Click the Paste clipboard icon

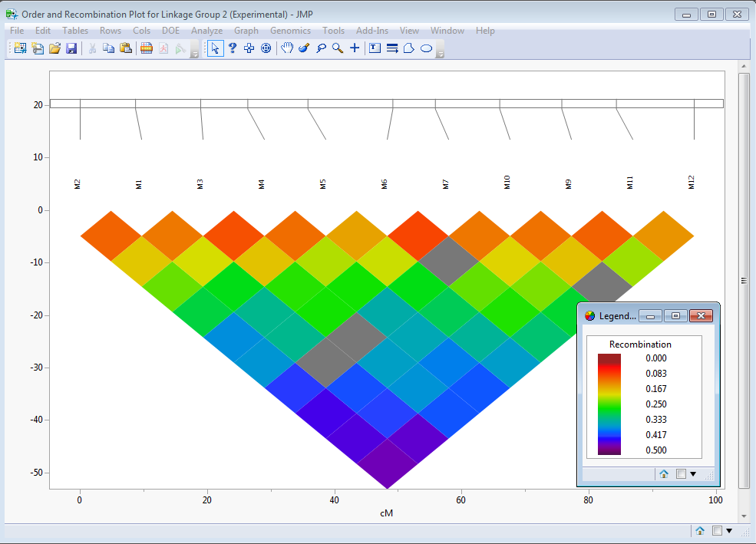pyautogui.click(x=126, y=48)
